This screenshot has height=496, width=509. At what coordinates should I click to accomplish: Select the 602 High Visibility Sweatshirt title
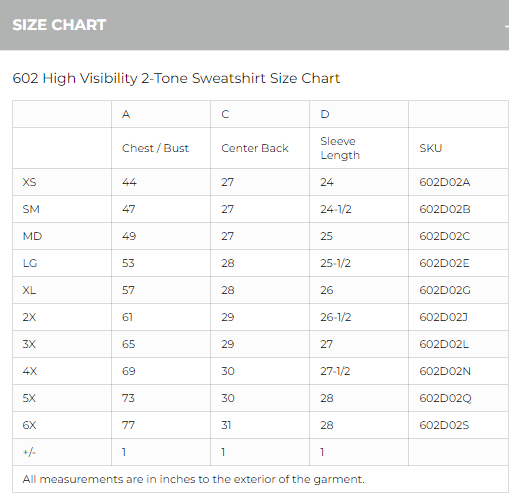[x=176, y=78]
